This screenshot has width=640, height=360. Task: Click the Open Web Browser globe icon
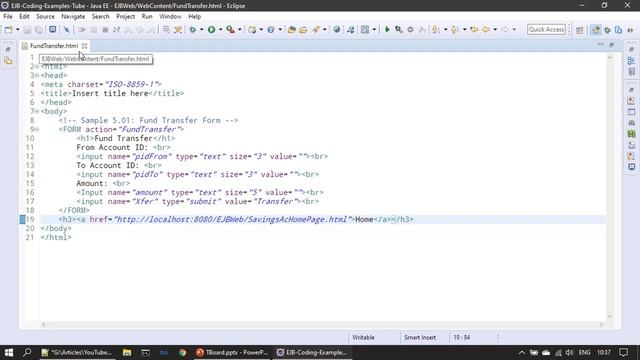336,29
